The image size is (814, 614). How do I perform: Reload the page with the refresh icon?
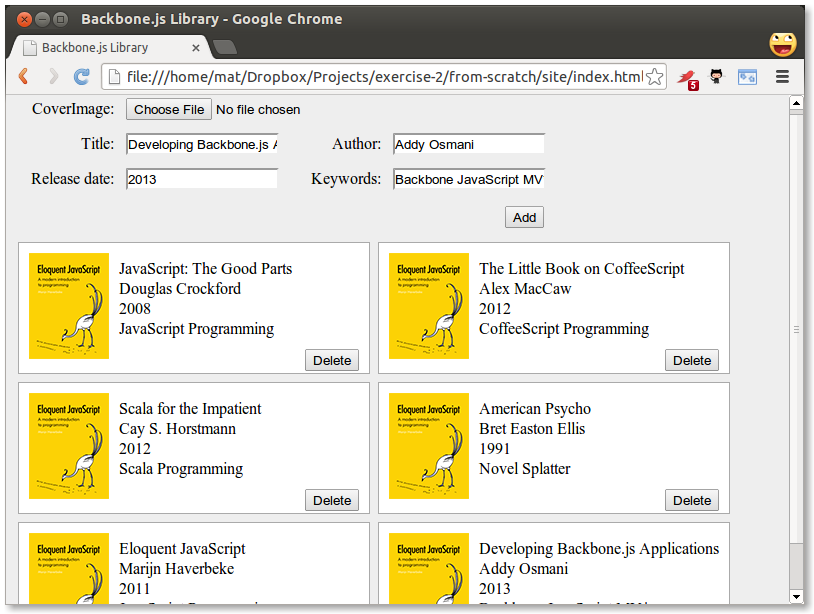coord(82,77)
